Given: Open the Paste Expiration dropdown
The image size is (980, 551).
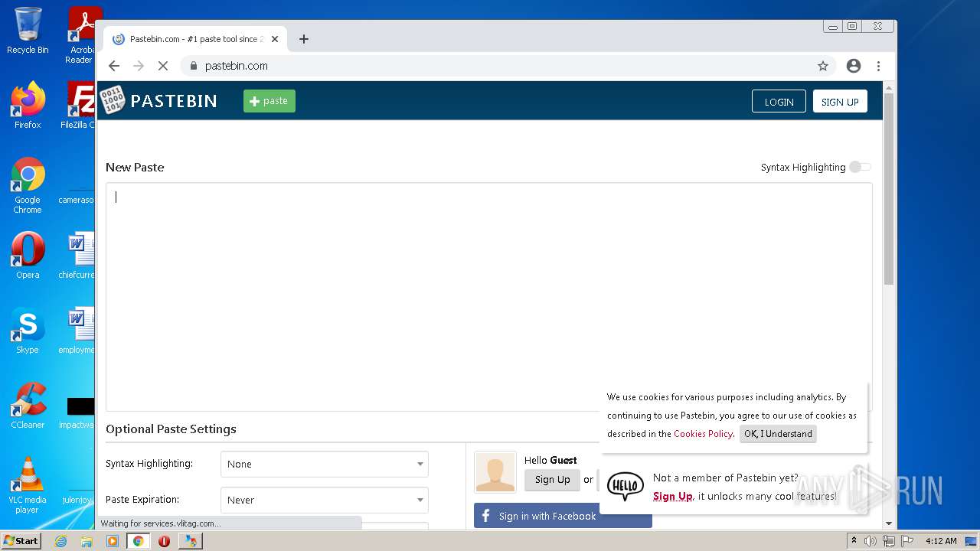Looking at the screenshot, I should click(x=325, y=500).
